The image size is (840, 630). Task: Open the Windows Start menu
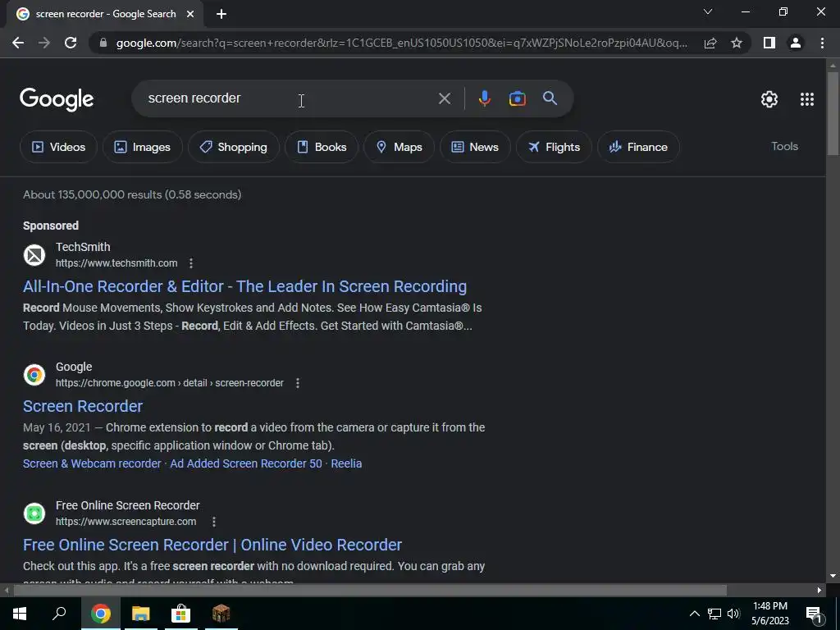coord(20,614)
